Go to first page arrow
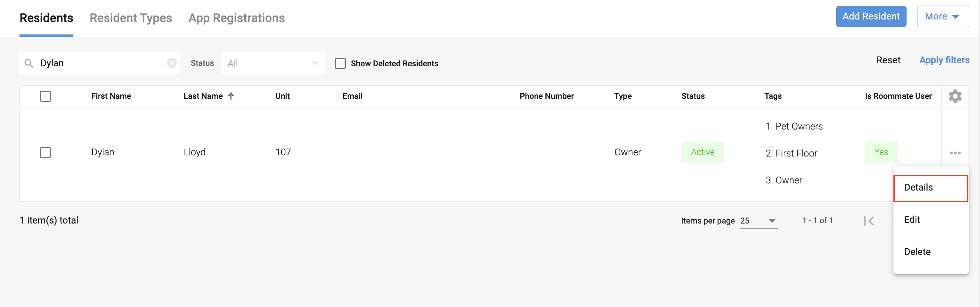Image resolution: width=980 pixels, height=307 pixels. (x=869, y=221)
